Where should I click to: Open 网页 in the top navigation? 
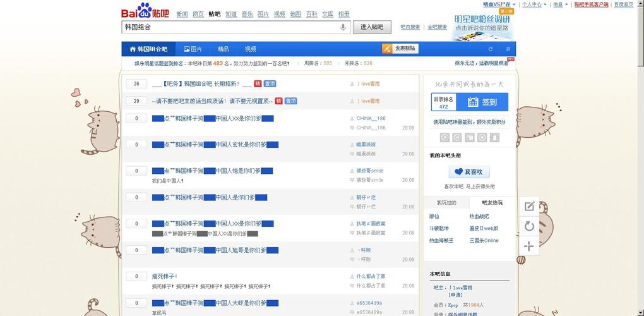[x=198, y=14]
